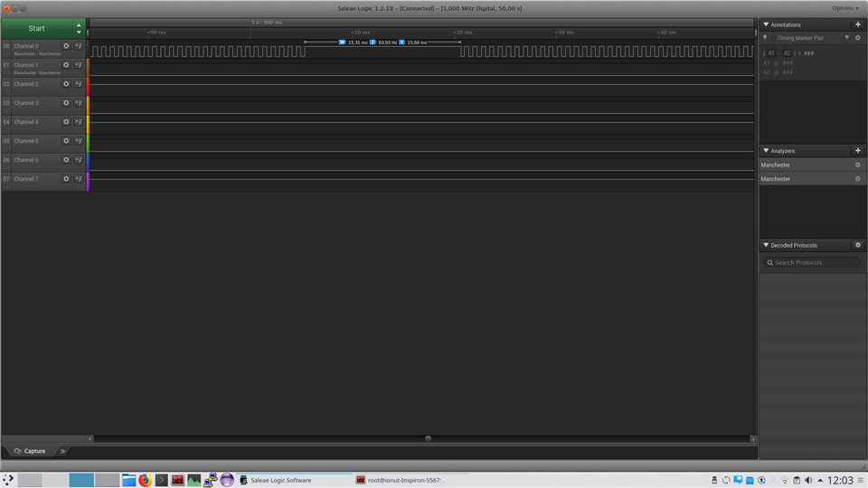Click the scrollbar left arrow

coord(90,439)
